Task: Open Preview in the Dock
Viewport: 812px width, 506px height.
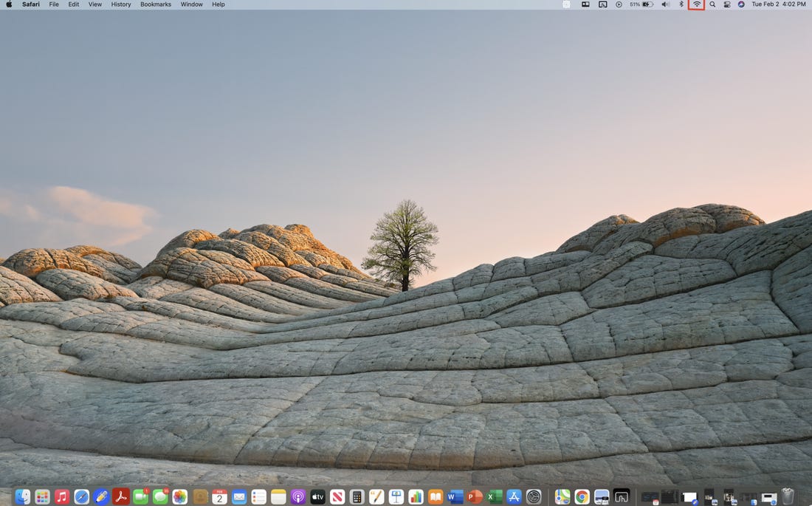Action: click(602, 496)
